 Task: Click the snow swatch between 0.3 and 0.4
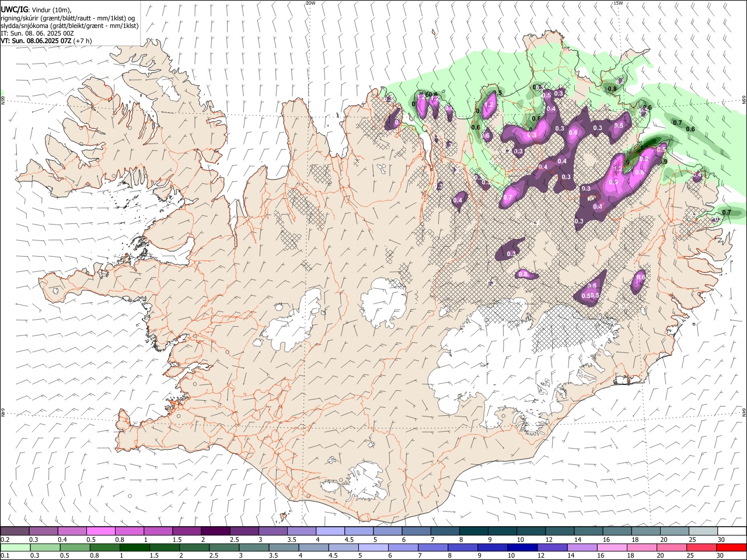click(44, 531)
